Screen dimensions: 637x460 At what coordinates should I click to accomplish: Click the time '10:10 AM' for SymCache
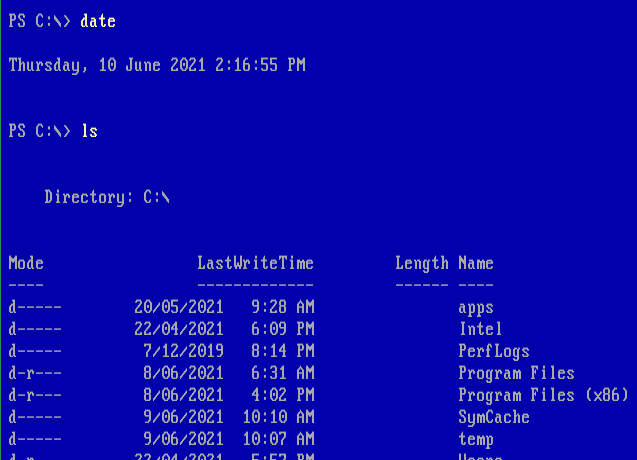pos(278,417)
